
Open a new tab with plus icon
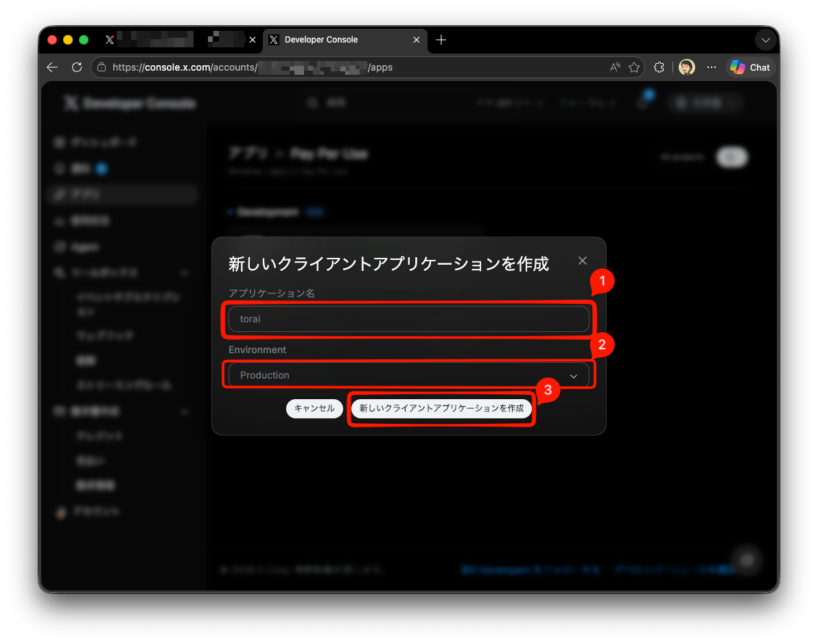click(441, 40)
